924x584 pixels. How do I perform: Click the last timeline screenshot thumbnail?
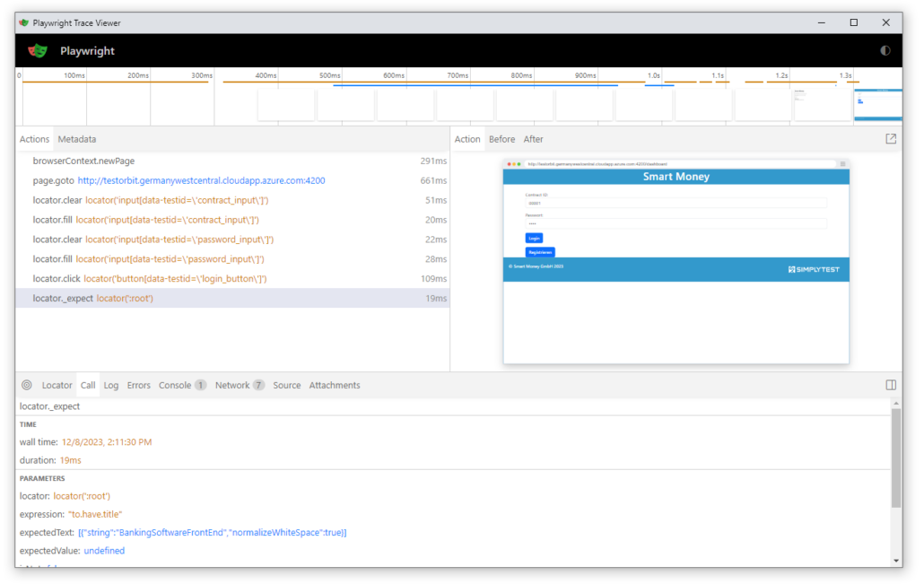877,105
